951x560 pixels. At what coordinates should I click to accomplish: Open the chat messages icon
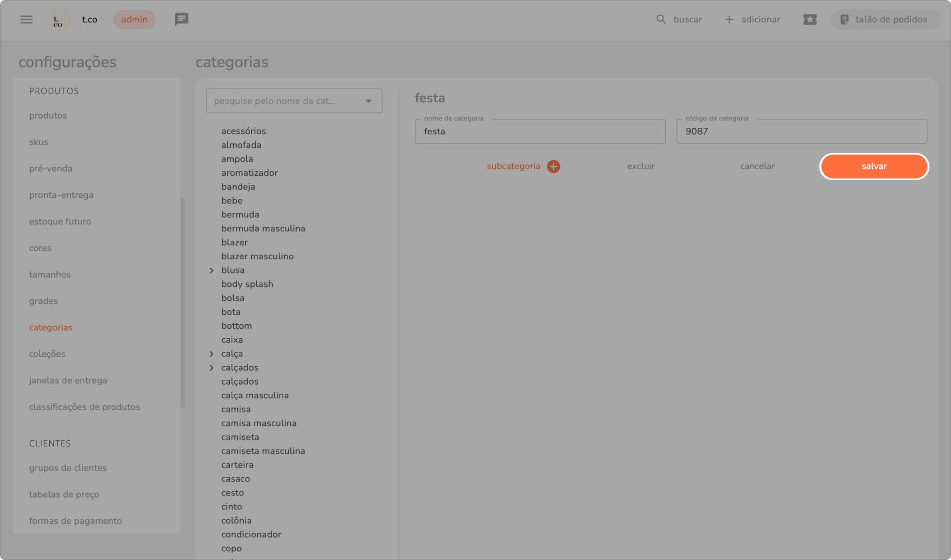click(x=181, y=19)
